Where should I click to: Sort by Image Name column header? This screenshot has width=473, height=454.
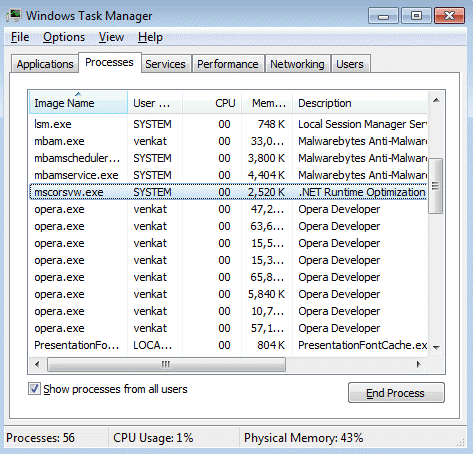click(x=78, y=103)
